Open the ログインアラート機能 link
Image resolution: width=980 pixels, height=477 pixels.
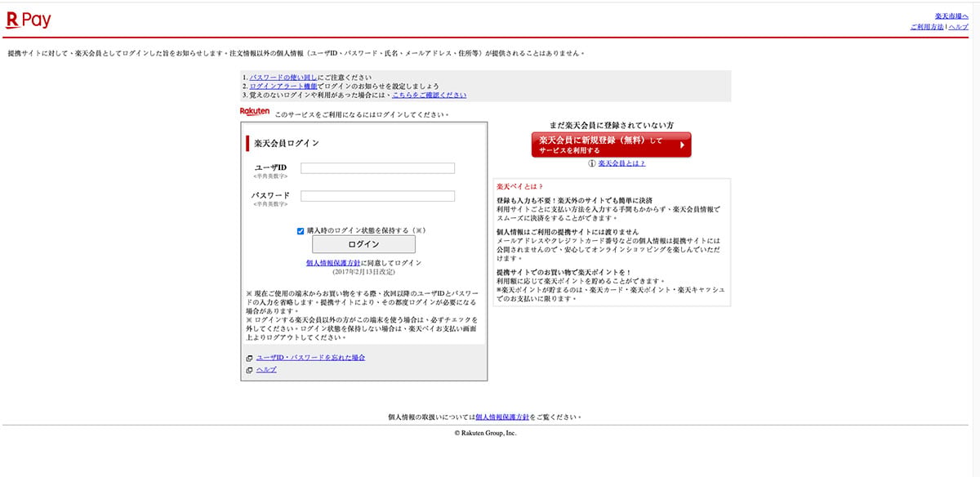point(283,86)
